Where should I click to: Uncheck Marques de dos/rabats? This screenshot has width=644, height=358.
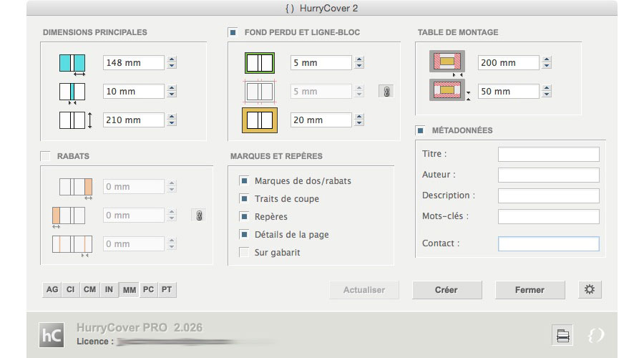click(x=244, y=180)
